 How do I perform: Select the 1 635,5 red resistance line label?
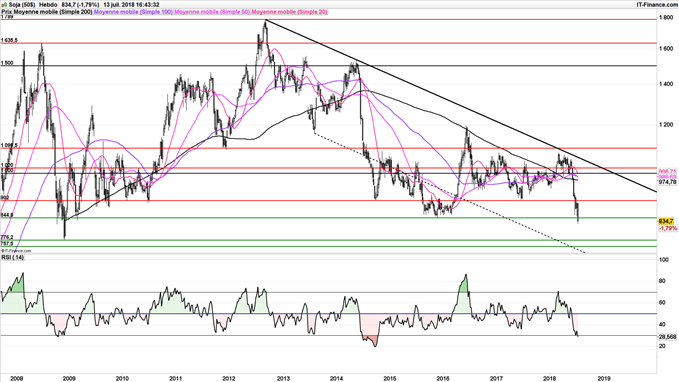click(x=9, y=40)
